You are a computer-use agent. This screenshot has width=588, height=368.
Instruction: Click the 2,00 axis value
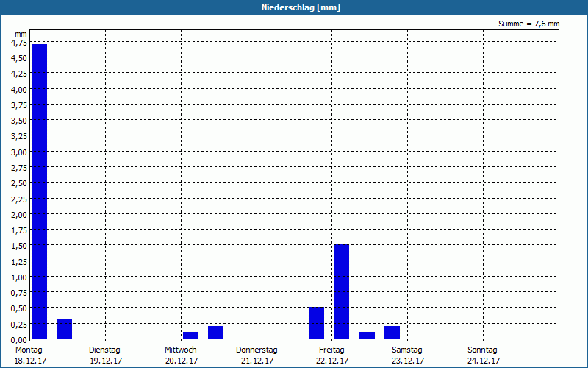pos(19,214)
